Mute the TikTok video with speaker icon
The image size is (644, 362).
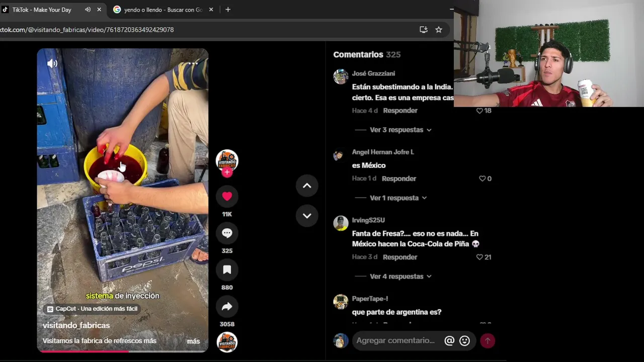(52, 63)
